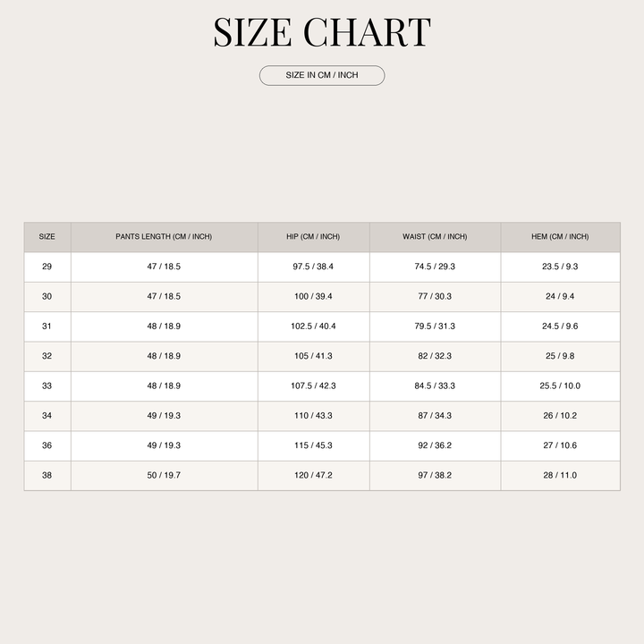The height and width of the screenshot is (644, 644).
Task: Select size 33 row label
Action: pos(47,386)
